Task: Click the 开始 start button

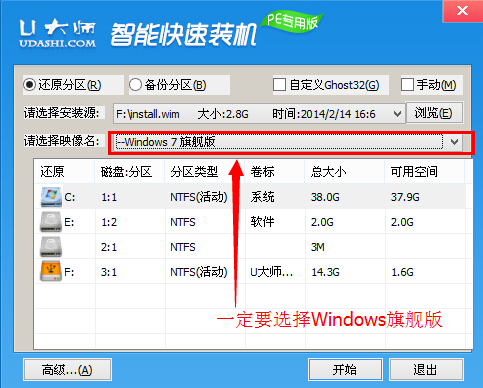Action: (345, 370)
